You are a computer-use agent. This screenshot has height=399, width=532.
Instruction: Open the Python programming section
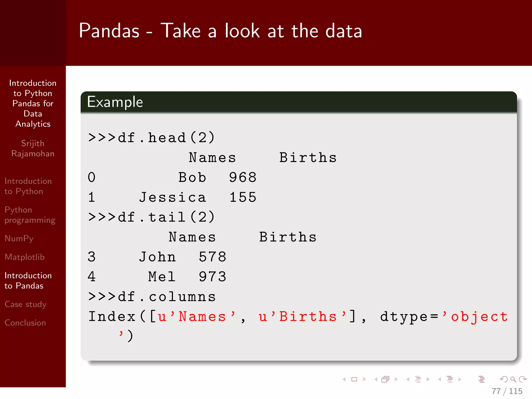[x=30, y=215]
